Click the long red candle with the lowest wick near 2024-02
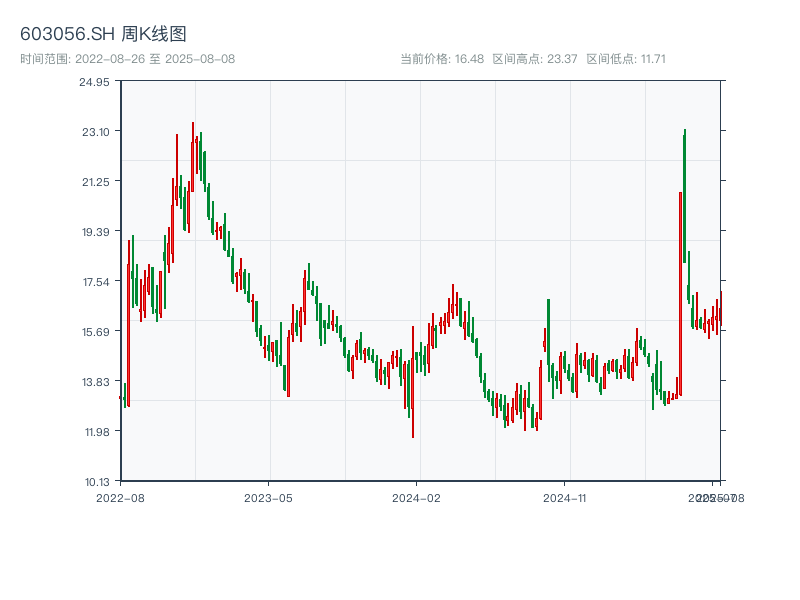 413,382
